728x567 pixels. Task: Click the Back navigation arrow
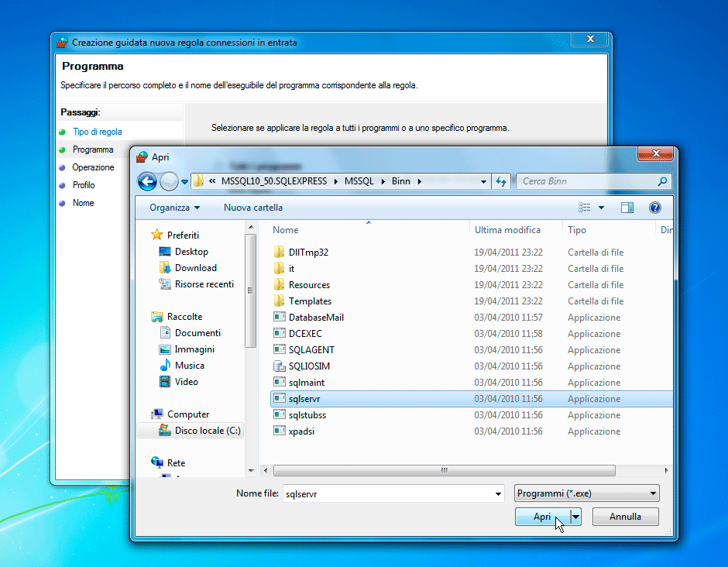click(x=147, y=181)
